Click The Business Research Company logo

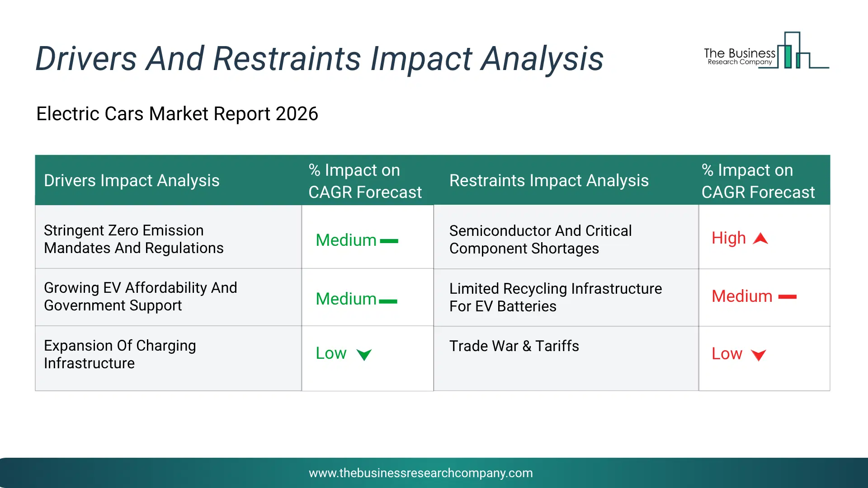click(766, 50)
